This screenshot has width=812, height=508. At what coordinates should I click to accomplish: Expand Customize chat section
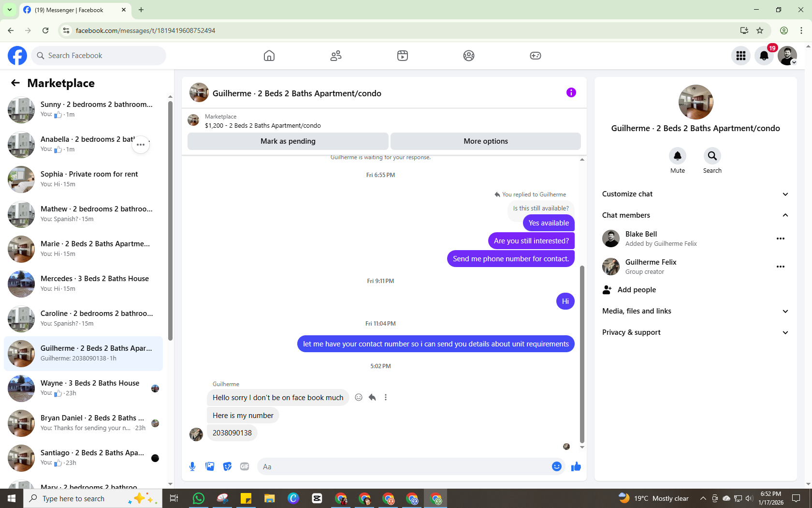pyautogui.click(x=696, y=194)
